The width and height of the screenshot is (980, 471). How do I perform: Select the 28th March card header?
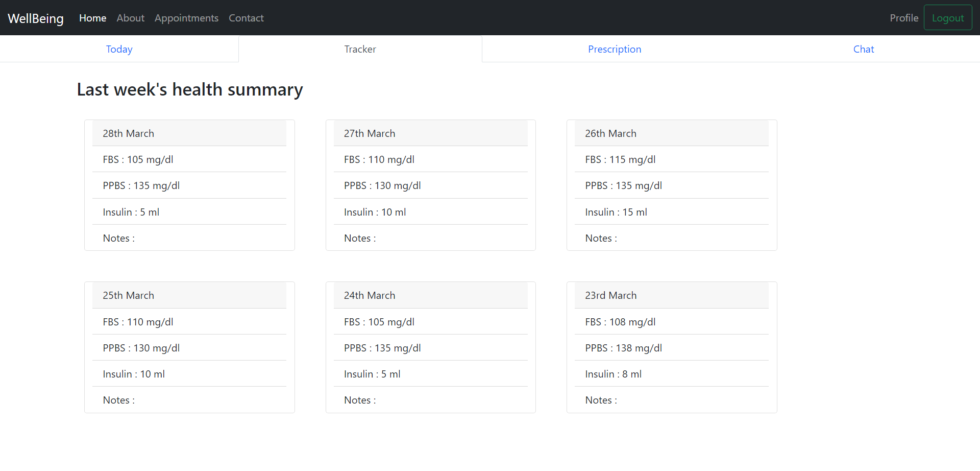pos(189,133)
